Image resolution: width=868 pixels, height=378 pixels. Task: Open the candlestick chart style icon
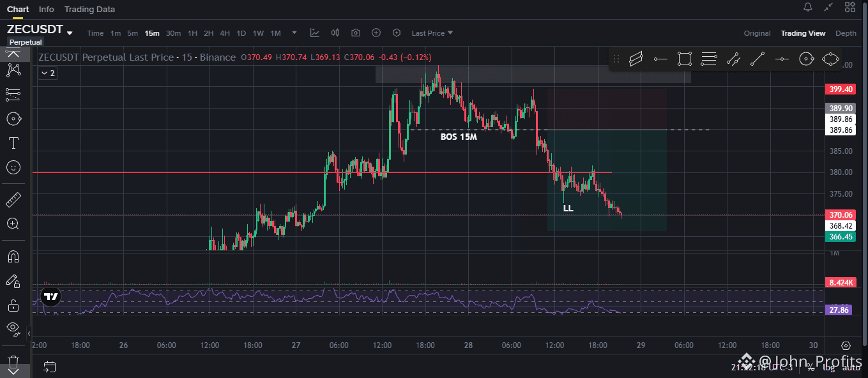tap(335, 33)
